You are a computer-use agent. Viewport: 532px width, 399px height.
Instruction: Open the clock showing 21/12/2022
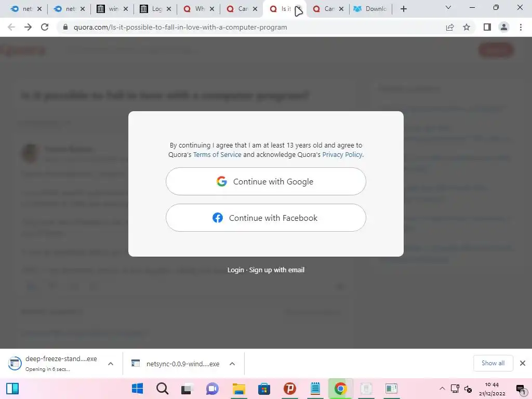(x=492, y=389)
